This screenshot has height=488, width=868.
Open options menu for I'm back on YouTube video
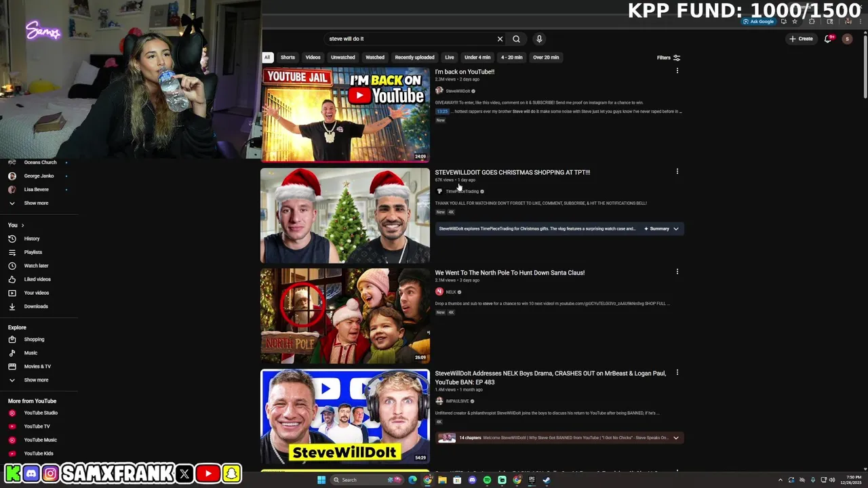[677, 70]
